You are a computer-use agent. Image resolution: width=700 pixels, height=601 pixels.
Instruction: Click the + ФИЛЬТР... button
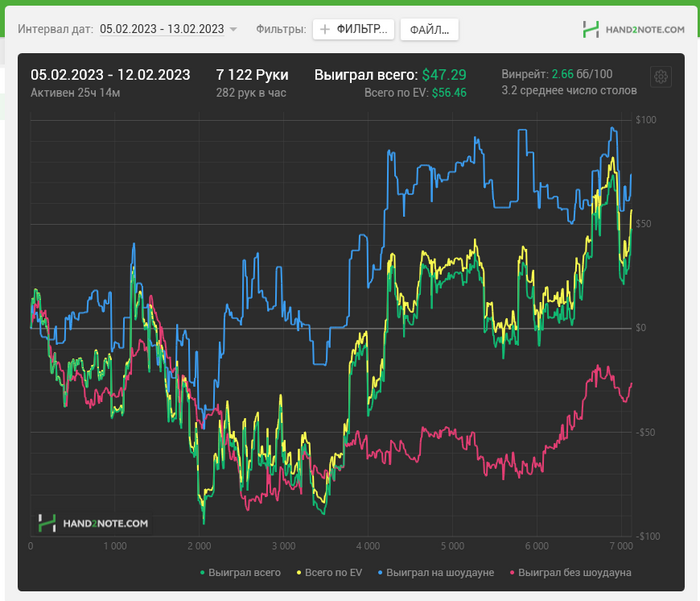click(x=353, y=29)
